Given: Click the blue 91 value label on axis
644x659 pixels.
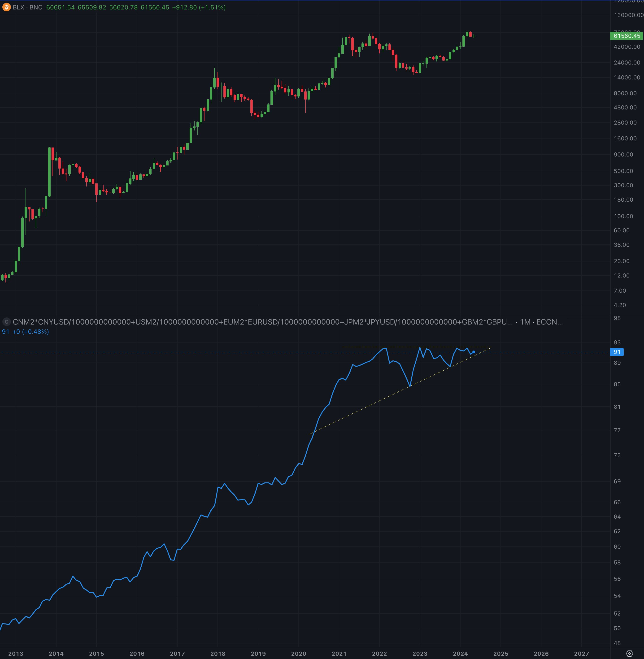Looking at the screenshot, I should click(x=617, y=352).
